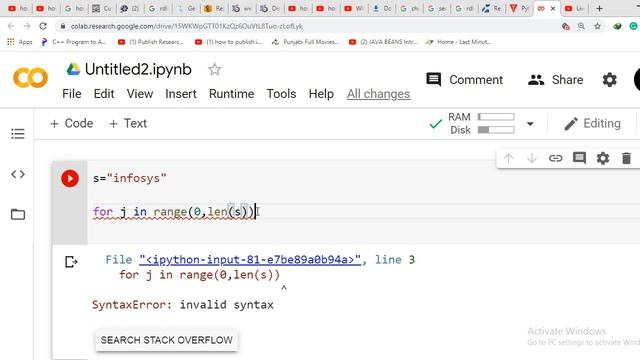Open the Files folder sidebar icon
Image resolution: width=640 pixels, height=360 pixels.
click(x=18, y=214)
